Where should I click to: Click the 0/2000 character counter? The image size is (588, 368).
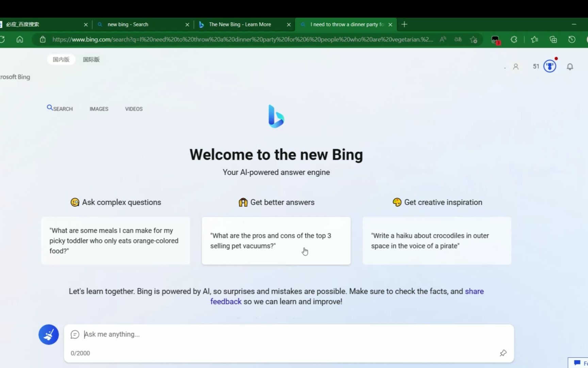(x=80, y=353)
